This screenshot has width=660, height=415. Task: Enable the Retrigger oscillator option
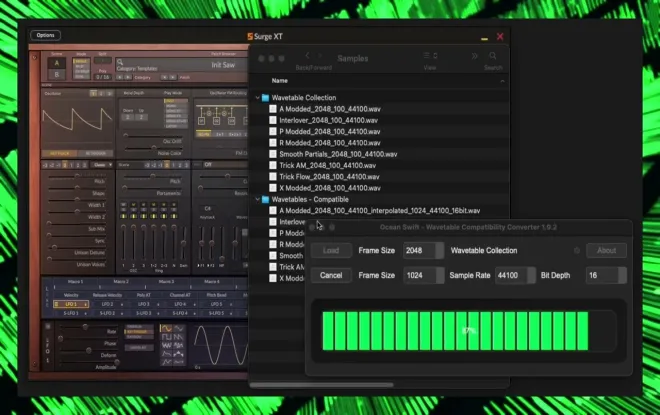(96, 153)
